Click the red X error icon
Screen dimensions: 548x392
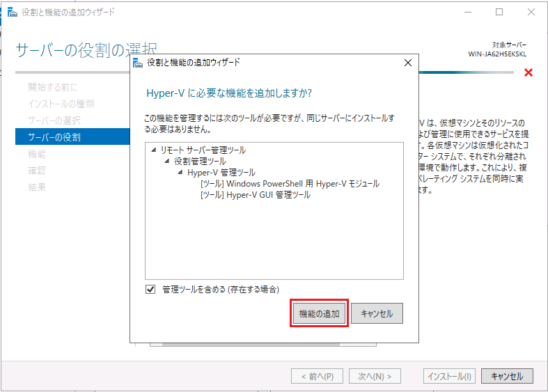tap(529, 72)
